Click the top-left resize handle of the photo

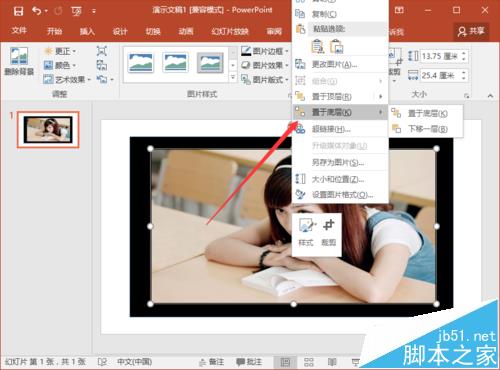point(150,148)
